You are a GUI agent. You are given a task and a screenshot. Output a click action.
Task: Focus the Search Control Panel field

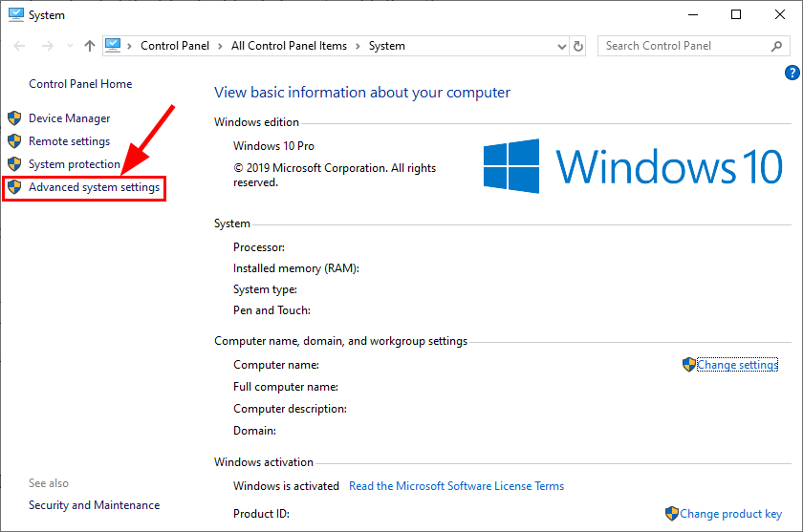683,46
